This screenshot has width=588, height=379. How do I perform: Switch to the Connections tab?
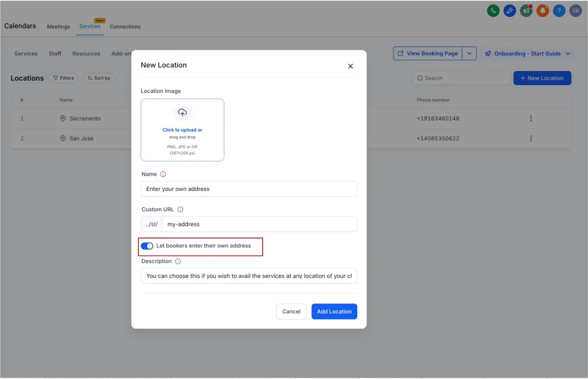pyautogui.click(x=125, y=27)
